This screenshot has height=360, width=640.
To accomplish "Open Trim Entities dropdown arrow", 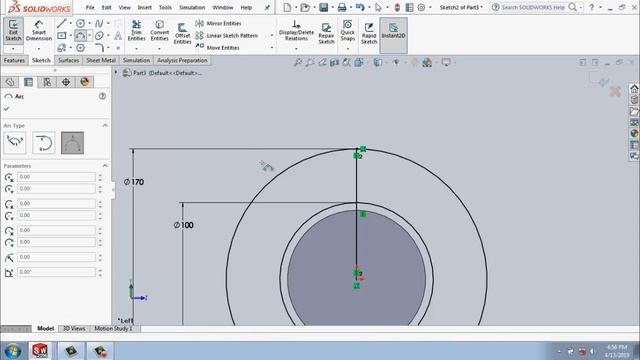I will 136,49.
